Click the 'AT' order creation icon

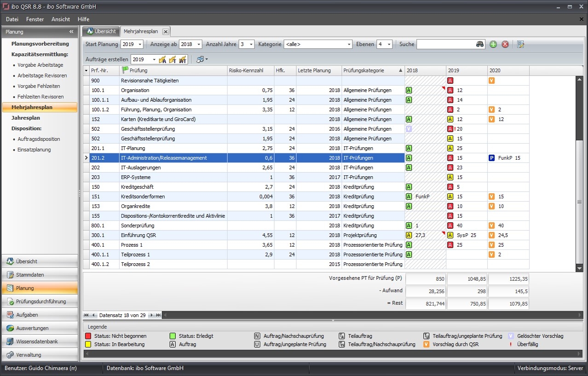pyautogui.click(x=182, y=59)
